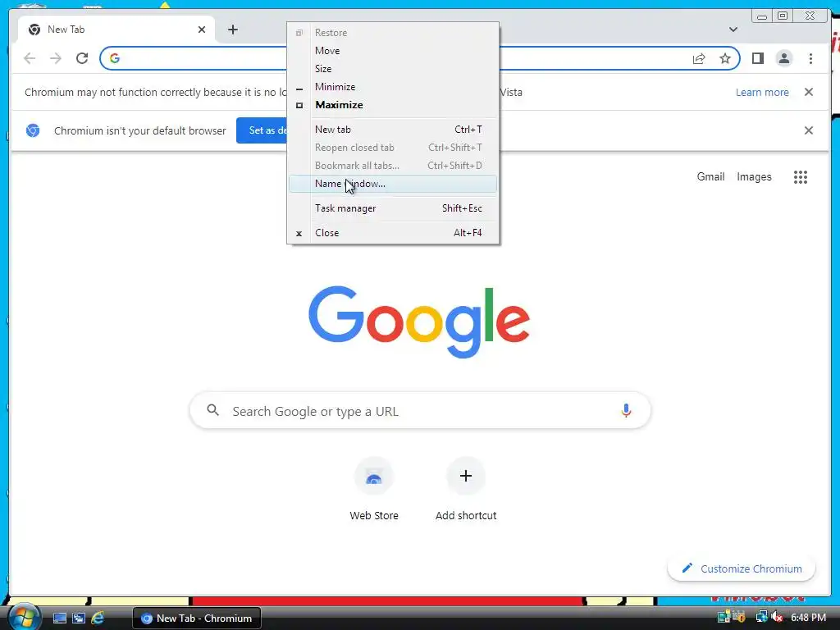The width and height of the screenshot is (840, 630).
Task: Open the Google apps grid icon
Action: 801,177
